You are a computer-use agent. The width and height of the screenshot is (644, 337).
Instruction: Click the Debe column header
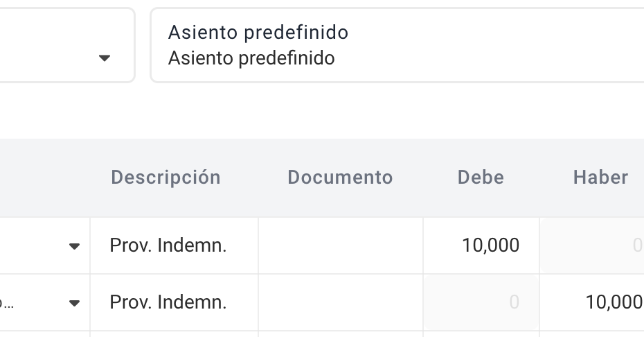[481, 178]
